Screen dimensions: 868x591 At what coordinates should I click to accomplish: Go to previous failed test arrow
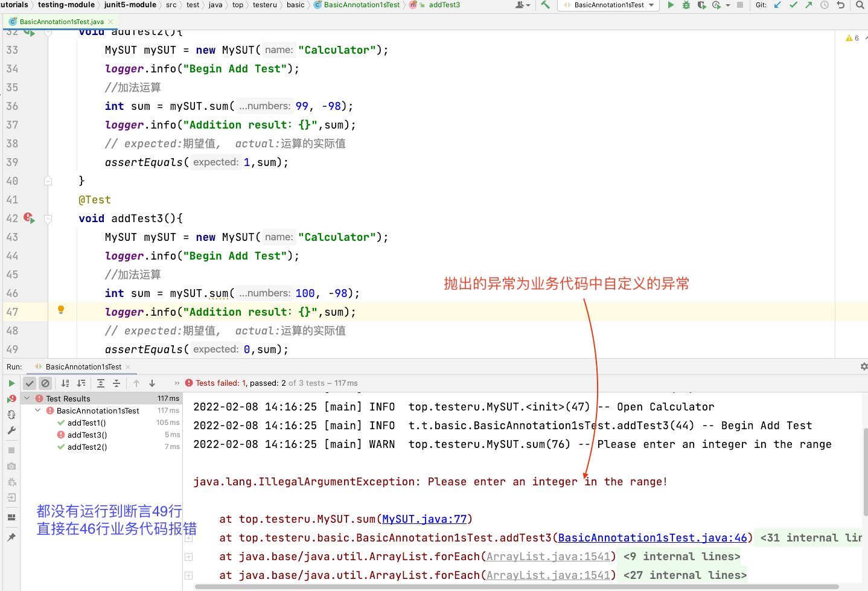coord(136,383)
